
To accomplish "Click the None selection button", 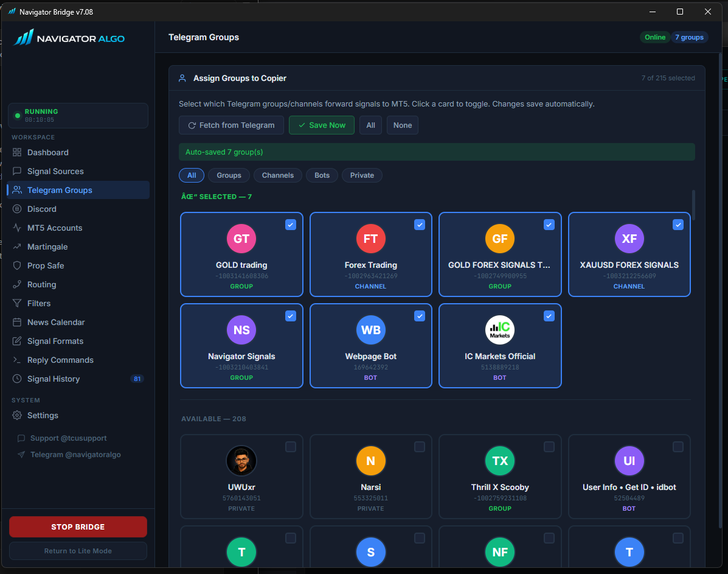I will (x=403, y=125).
